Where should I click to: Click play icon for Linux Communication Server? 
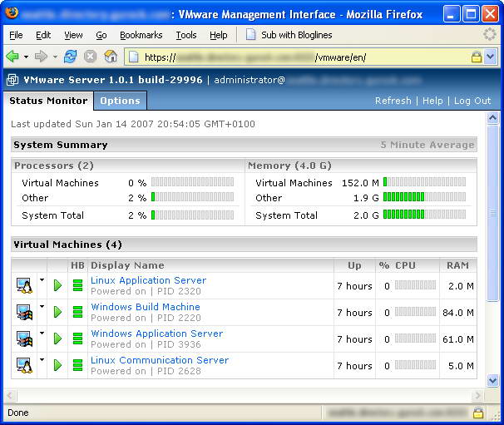[57, 365]
